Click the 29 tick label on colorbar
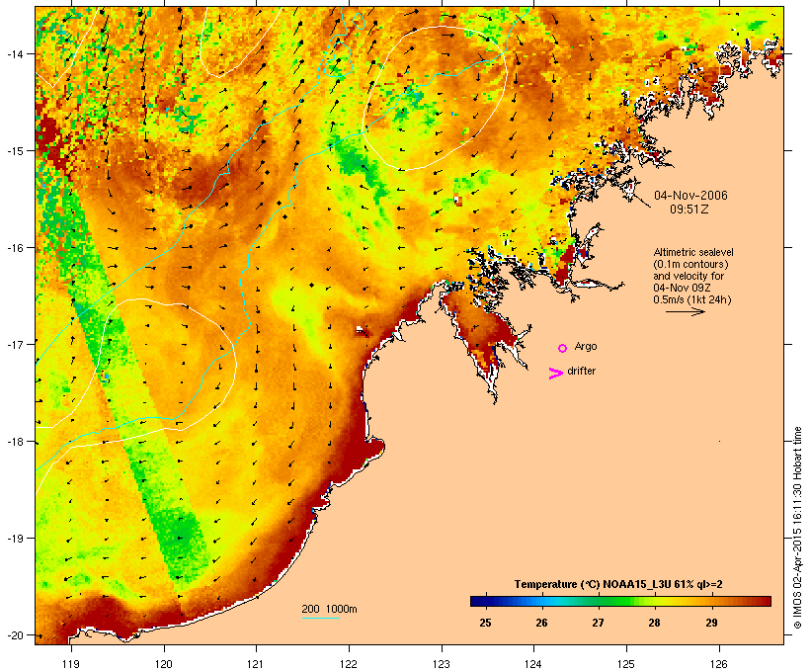The width and height of the screenshot is (810, 672). [x=711, y=623]
